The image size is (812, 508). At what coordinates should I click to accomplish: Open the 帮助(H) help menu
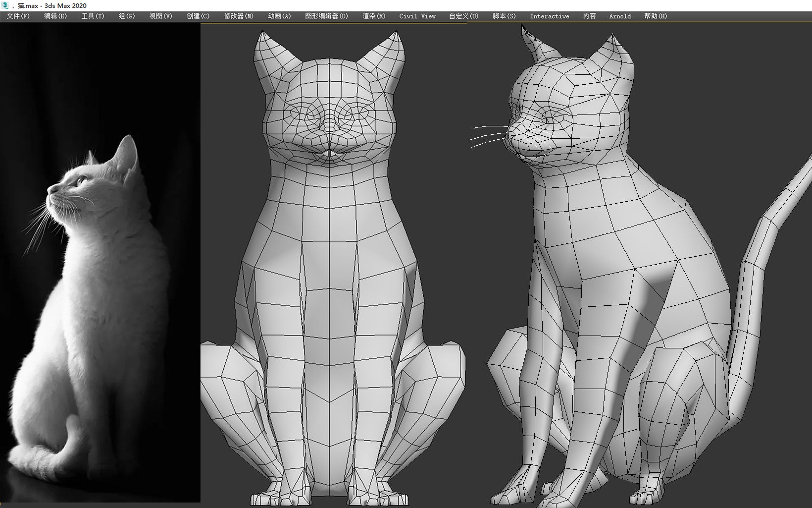coord(656,16)
